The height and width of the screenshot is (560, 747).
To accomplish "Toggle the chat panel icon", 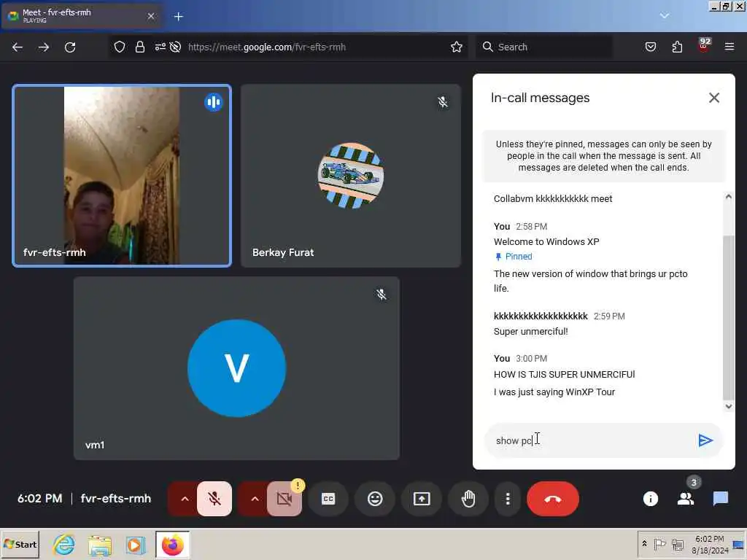I will tap(720, 499).
